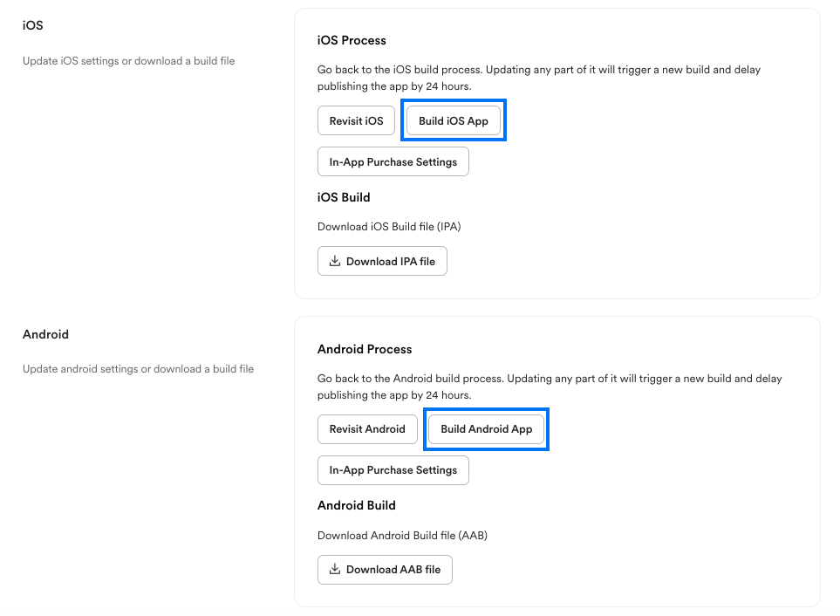This screenshot has width=840, height=616.
Task: Click Revisit iOS to return to iOS build process
Action: (356, 120)
